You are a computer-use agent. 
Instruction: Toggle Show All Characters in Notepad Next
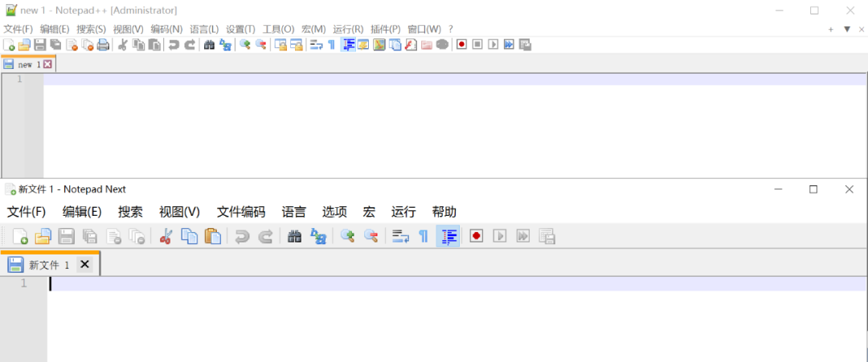coord(424,236)
